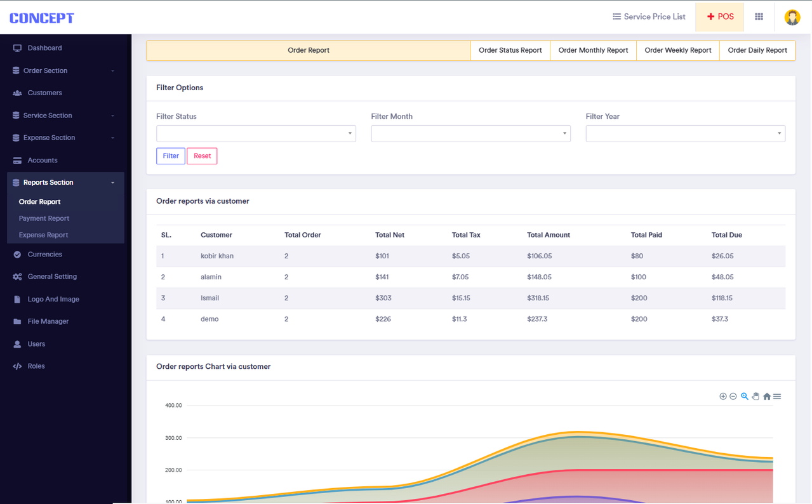Viewport: 812px width, 504px height.
Task: Click the 400.00 chart axis label
Action: click(x=173, y=405)
